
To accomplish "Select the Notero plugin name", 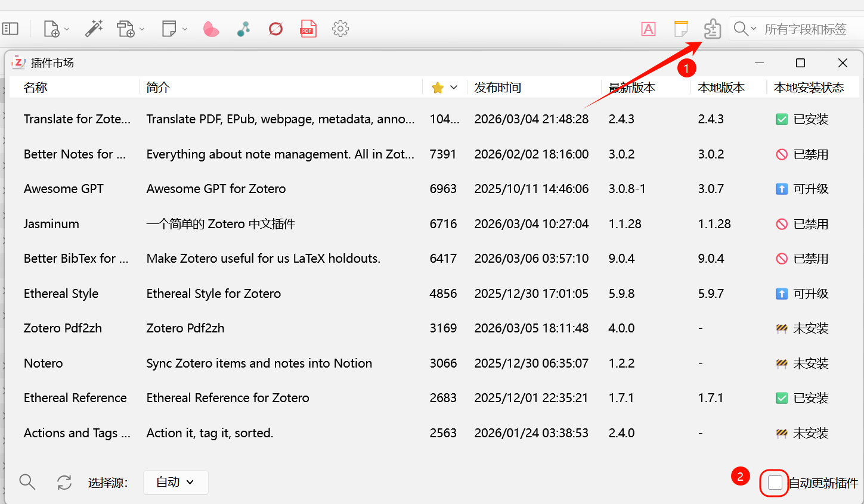I will [x=43, y=363].
